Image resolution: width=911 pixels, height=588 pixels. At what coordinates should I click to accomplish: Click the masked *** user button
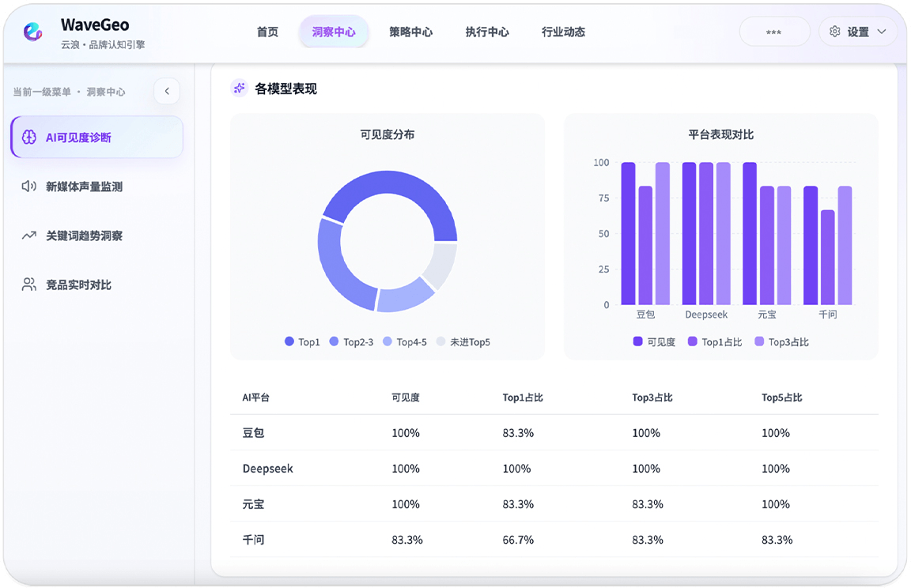click(774, 32)
